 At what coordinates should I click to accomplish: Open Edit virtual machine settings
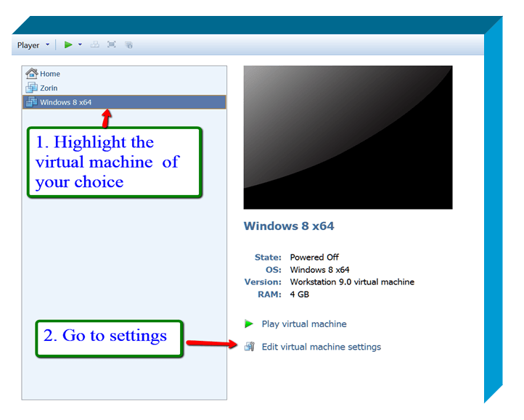click(x=322, y=347)
